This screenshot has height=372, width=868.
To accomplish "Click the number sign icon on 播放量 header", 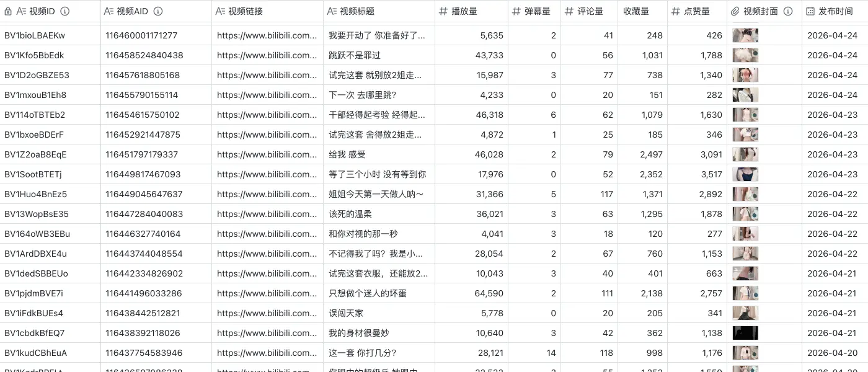I will pyautogui.click(x=445, y=11).
